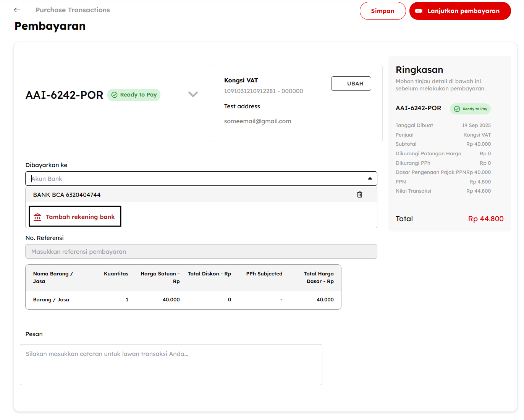Click the Pesan message text area
This screenshot has height=420, width=524.
[x=171, y=365]
